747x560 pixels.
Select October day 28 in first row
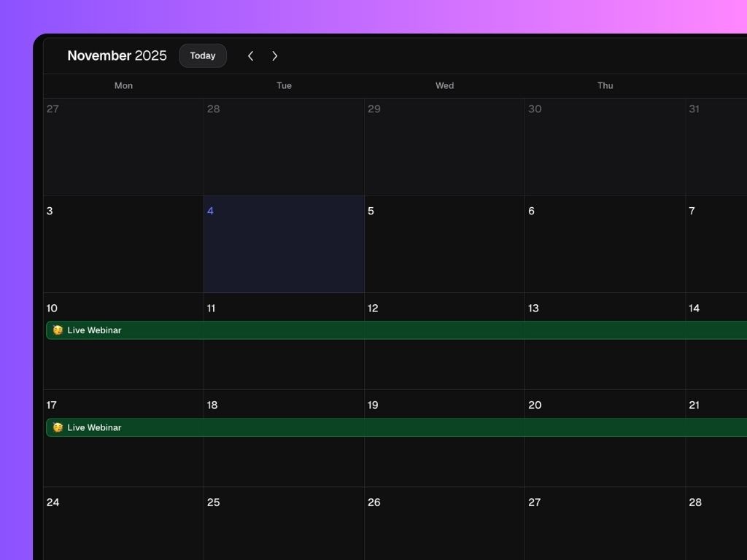(x=284, y=147)
